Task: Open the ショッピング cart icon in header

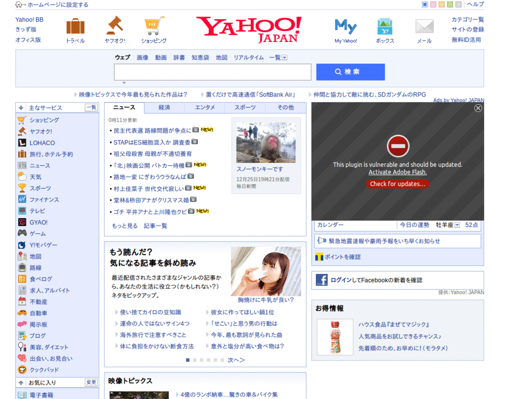Action: coord(154,26)
